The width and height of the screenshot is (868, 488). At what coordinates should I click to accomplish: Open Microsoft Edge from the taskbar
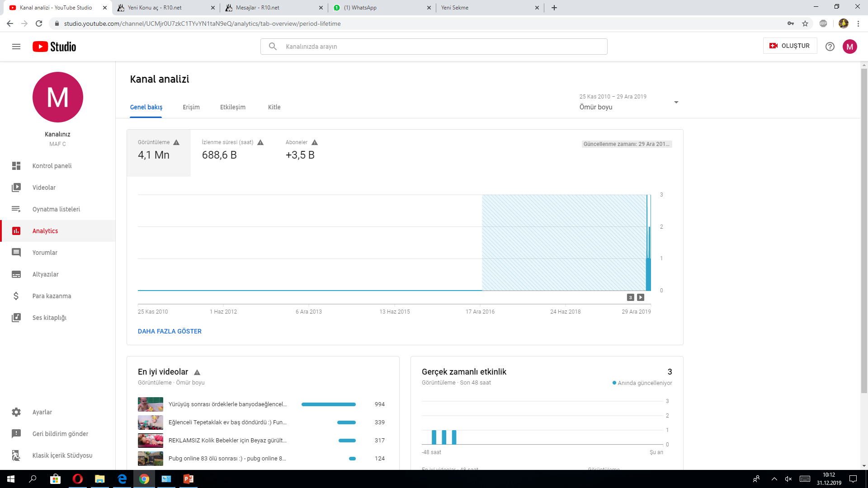pos(122,479)
